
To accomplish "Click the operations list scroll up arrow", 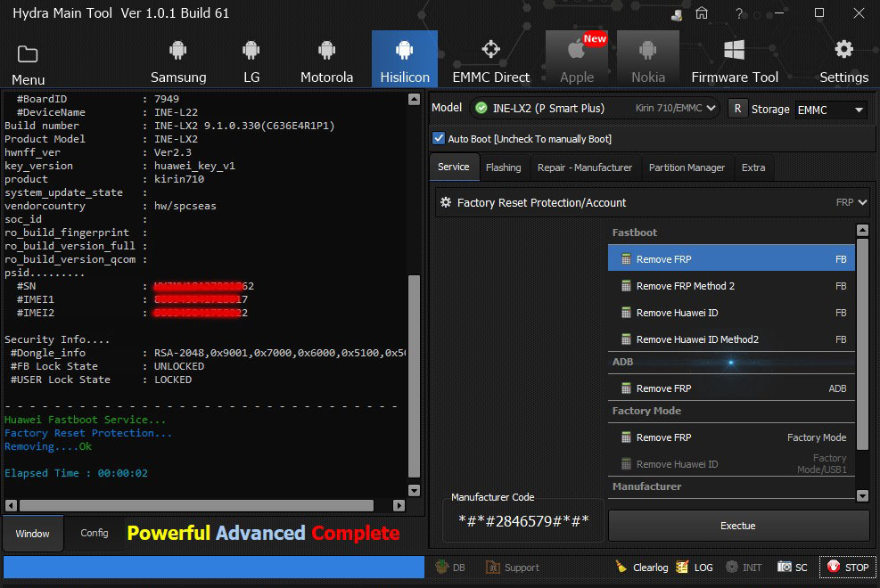I will 862,230.
